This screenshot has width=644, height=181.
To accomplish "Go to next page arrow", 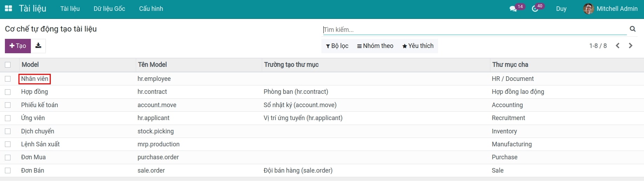I will 631,46.
